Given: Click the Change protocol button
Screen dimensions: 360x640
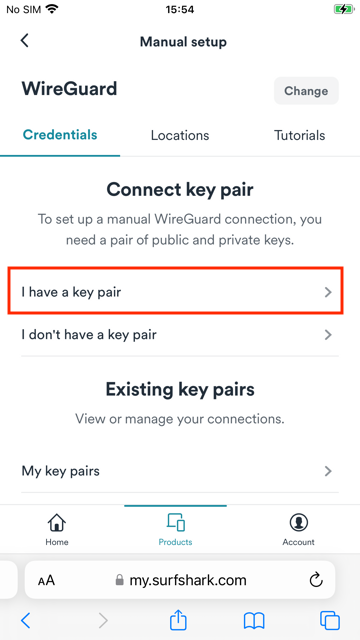Looking at the screenshot, I should (306, 91).
